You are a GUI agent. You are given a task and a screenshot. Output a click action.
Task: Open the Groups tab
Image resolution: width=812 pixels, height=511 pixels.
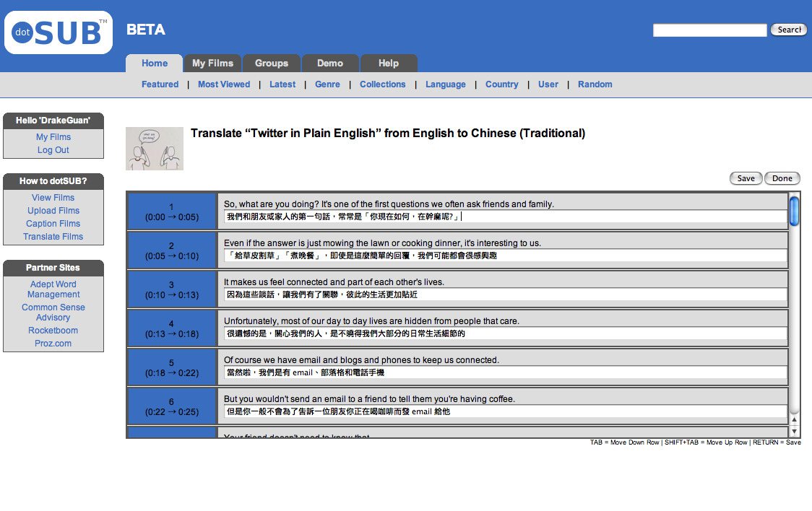click(x=272, y=63)
